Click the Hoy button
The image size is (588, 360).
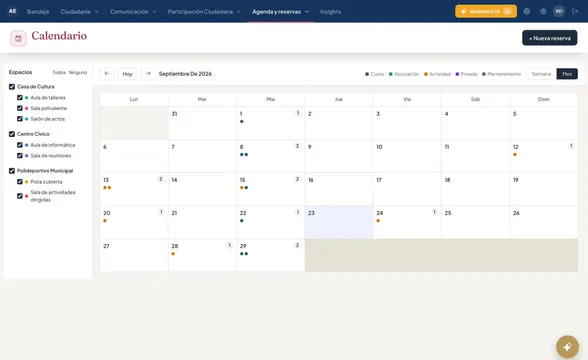point(128,74)
